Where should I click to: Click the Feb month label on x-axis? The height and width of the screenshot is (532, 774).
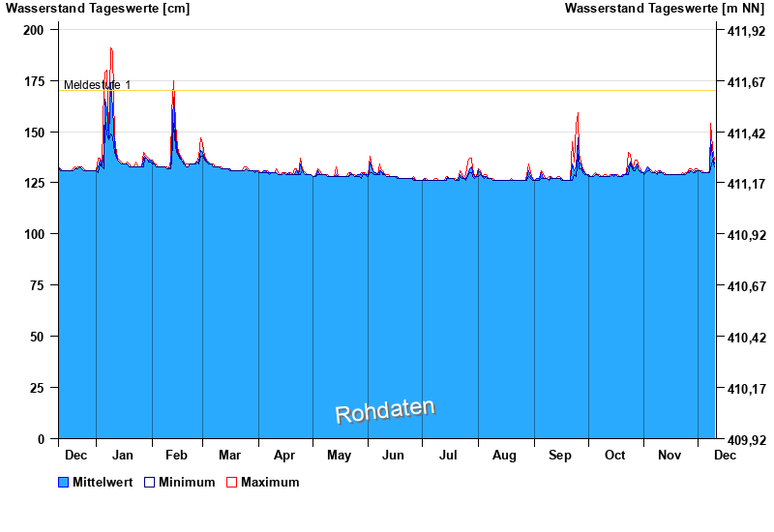[176, 456]
